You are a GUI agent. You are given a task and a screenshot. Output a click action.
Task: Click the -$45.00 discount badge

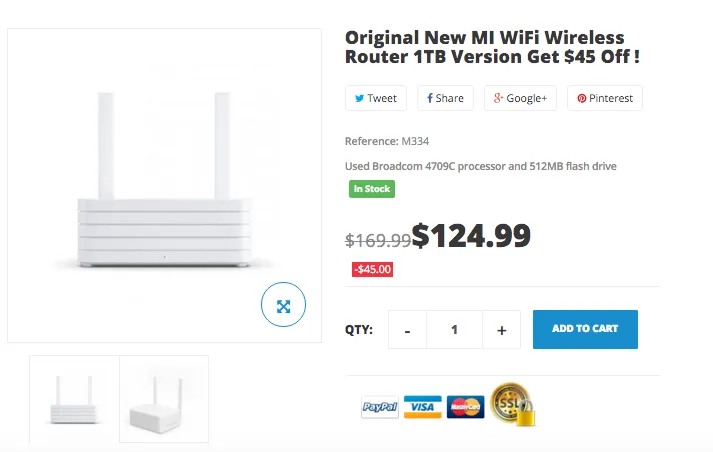click(x=372, y=269)
